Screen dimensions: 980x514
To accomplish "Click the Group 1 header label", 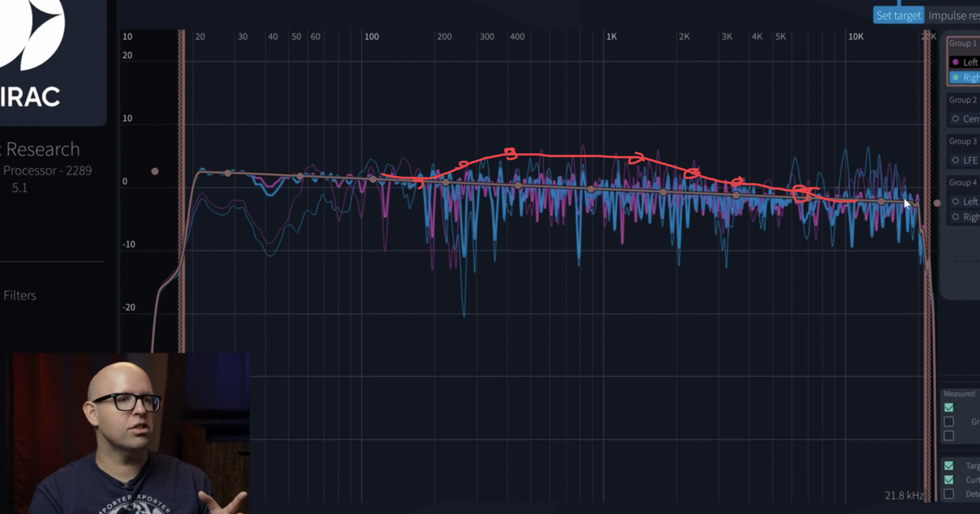I will pyautogui.click(x=963, y=43).
